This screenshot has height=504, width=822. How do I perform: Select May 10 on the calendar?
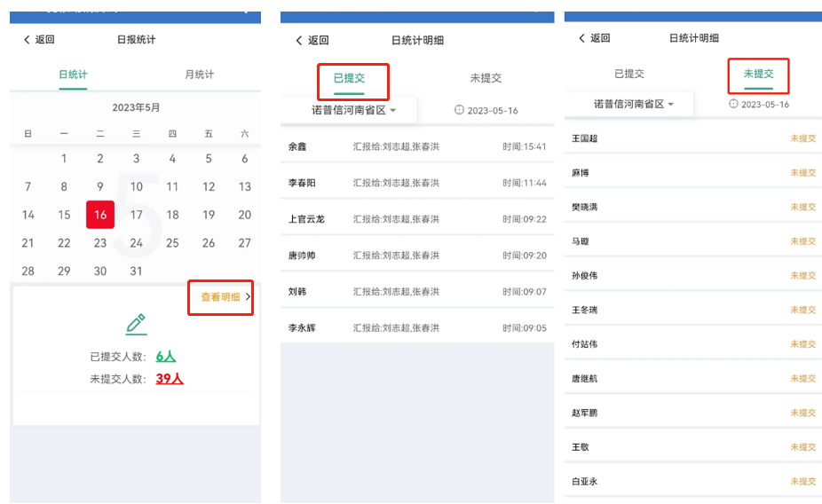(x=137, y=186)
